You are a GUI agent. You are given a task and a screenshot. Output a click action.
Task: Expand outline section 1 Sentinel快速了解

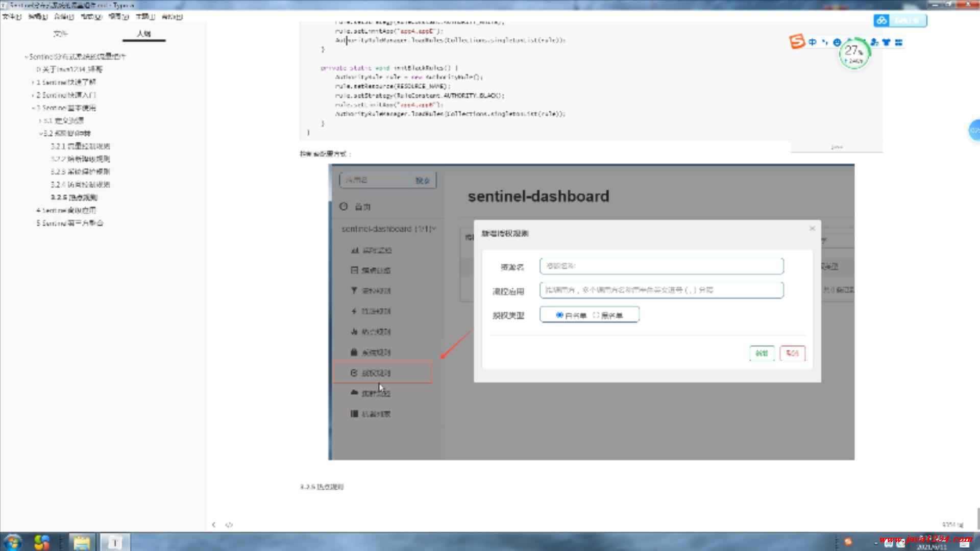pos(33,82)
